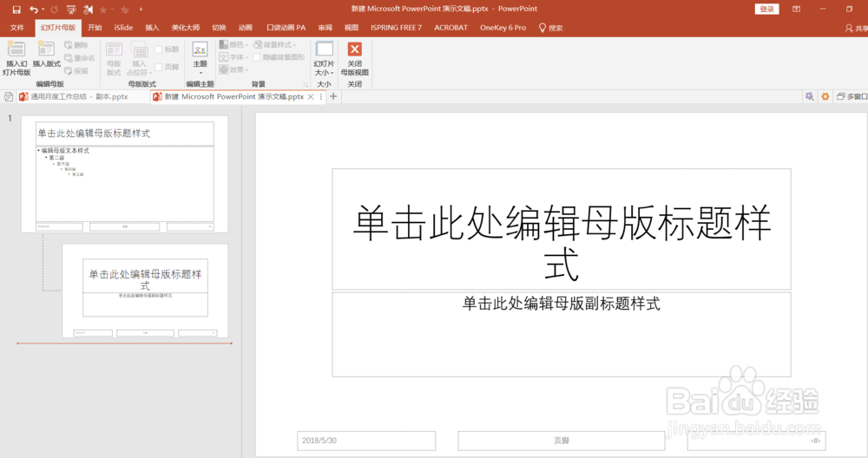Select the 幻灯片母版 ribbon tab
The height and width of the screenshot is (458, 868).
point(58,28)
